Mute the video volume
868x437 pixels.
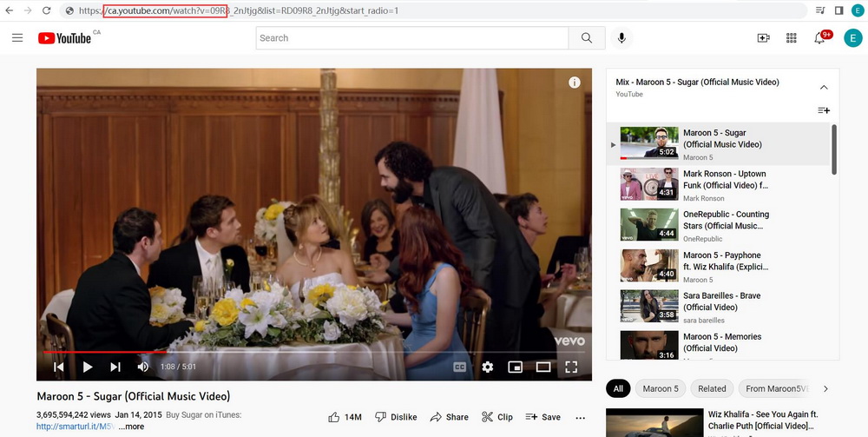[x=143, y=367]
